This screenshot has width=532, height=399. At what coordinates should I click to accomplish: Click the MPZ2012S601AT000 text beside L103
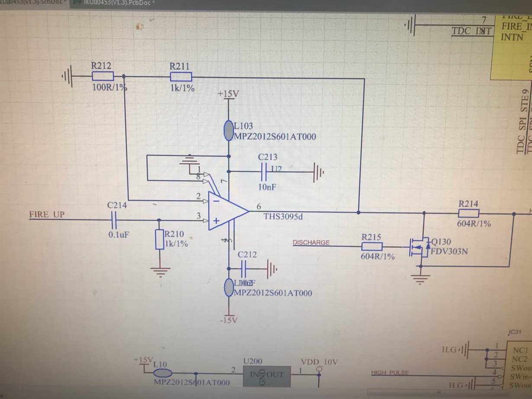click(x=275, y=137)
